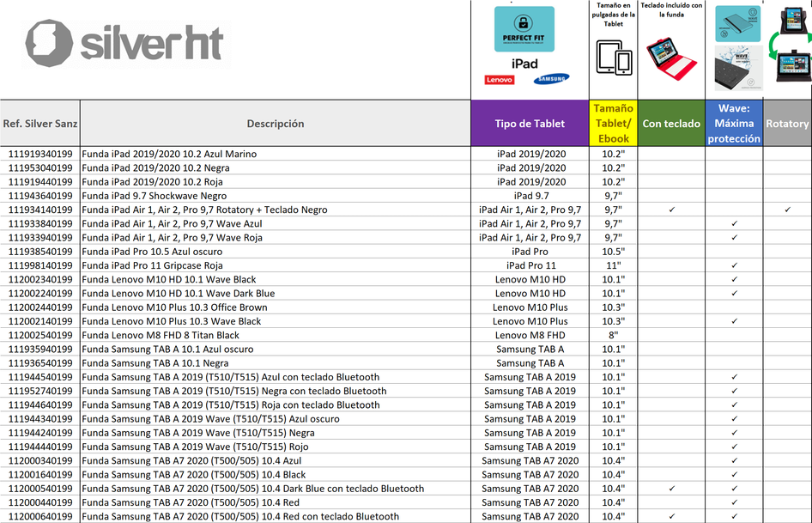This screenshot has height=523, width=812.
Task: Click the Wave water-splash keyboard image
Action: point(738,68)
